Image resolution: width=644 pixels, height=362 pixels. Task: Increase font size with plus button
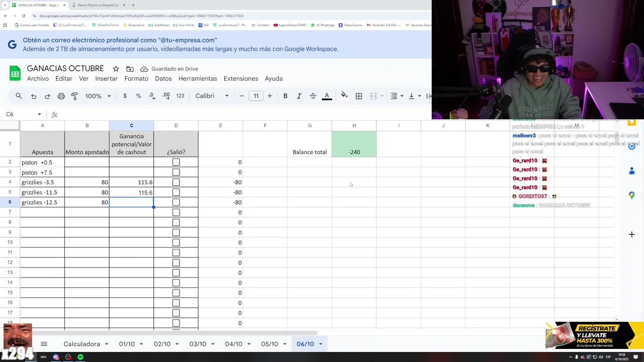(x=270, y=96)
